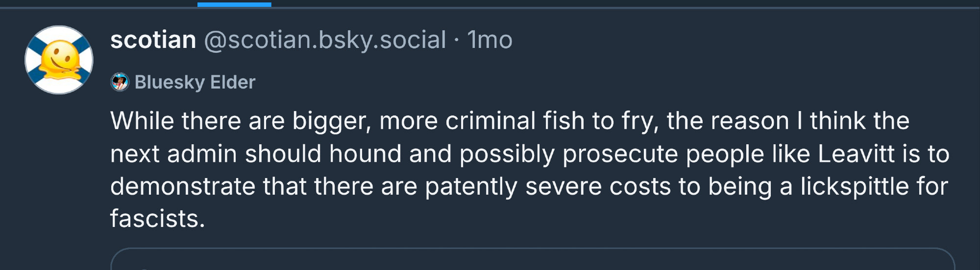The width and height of the screenshot is (980, 270).
Task: Open the @scotian.bsky.social handle link
Action: (x=325, y=40)
